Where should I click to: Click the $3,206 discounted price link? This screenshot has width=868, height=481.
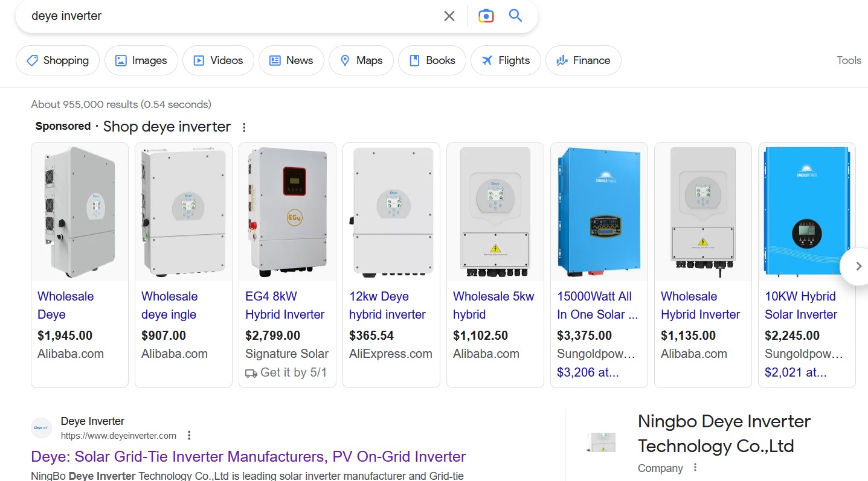point(588,372)
